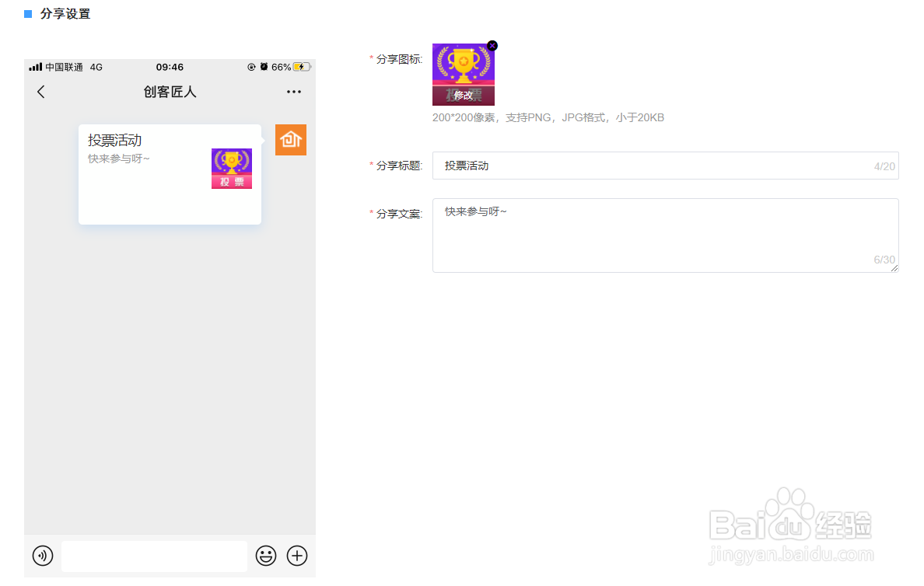Image resolution: width=924 pixels, height=586 pixels.
Task: Click the 分享设置 section heading
Action: point(65,14)
